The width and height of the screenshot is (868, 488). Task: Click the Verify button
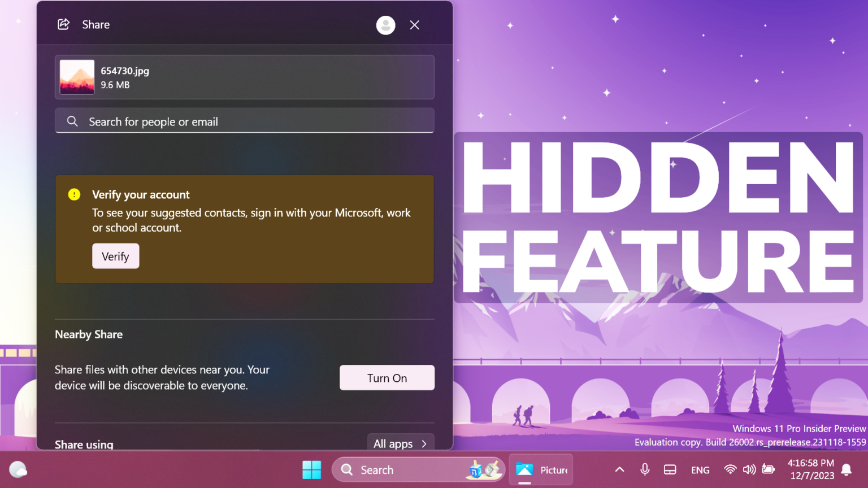[x=115, y=256]
